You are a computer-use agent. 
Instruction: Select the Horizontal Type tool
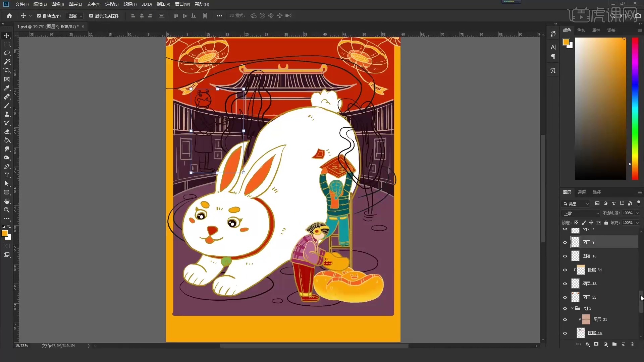[x=7, y=175]
